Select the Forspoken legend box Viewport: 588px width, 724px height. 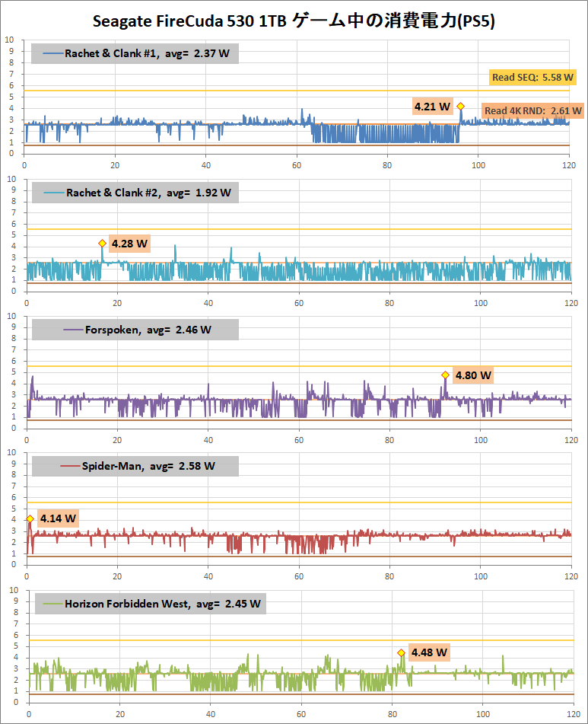pyautogui.click(x=135, y=330)
